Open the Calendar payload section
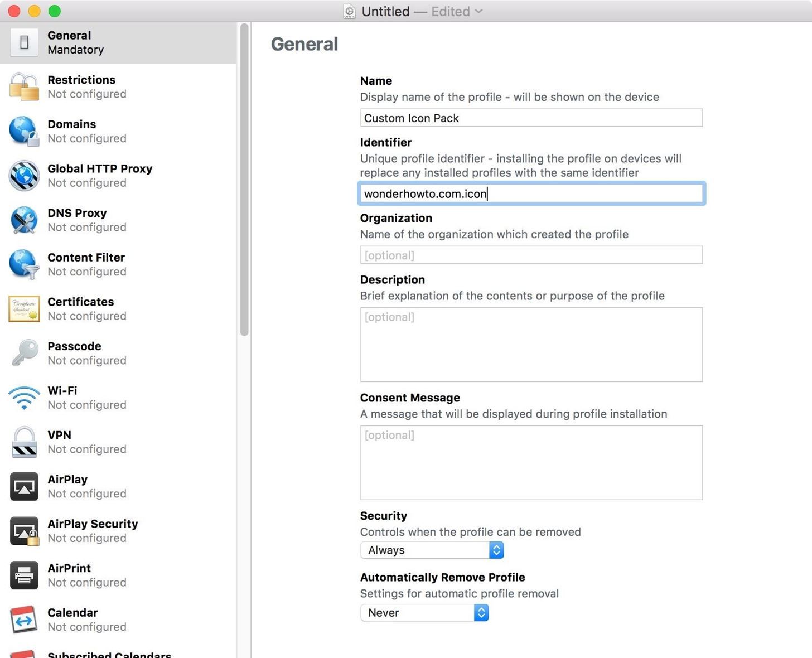 pos(72,620)
